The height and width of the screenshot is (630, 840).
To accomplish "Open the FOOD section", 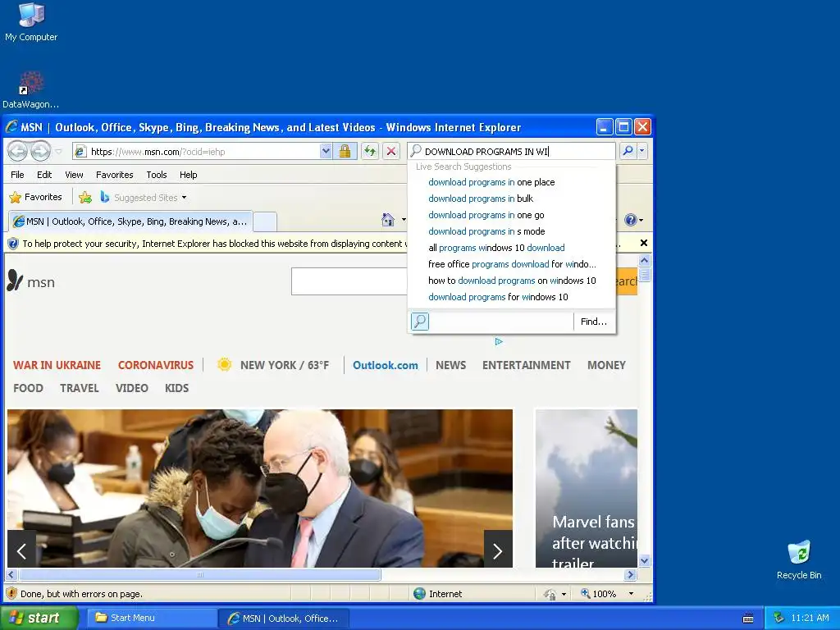I will click(28, 388).
